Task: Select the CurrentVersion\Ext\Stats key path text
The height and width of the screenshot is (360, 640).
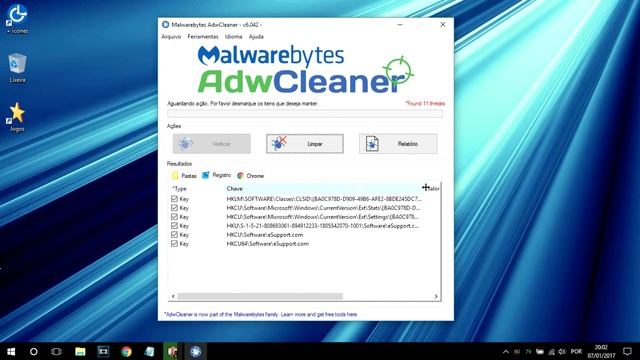Action: point(323,208)
